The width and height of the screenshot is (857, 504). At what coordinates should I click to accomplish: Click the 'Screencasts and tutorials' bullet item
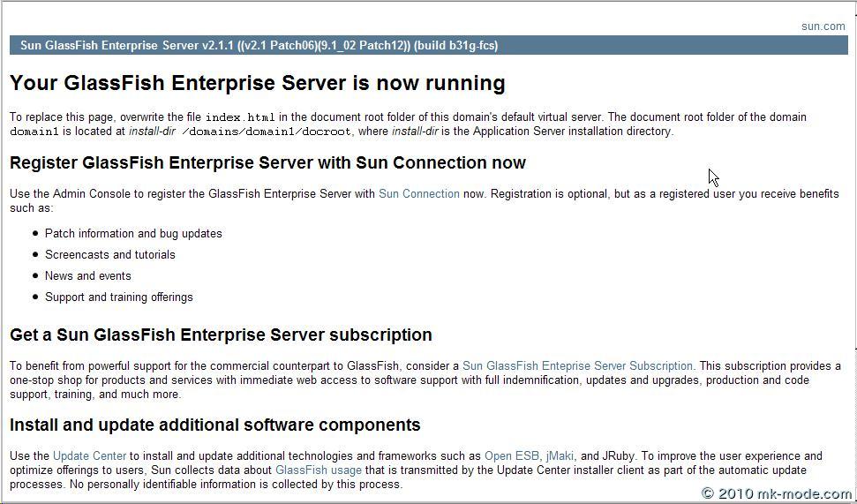pyautogui.click(x=109, y=255)
